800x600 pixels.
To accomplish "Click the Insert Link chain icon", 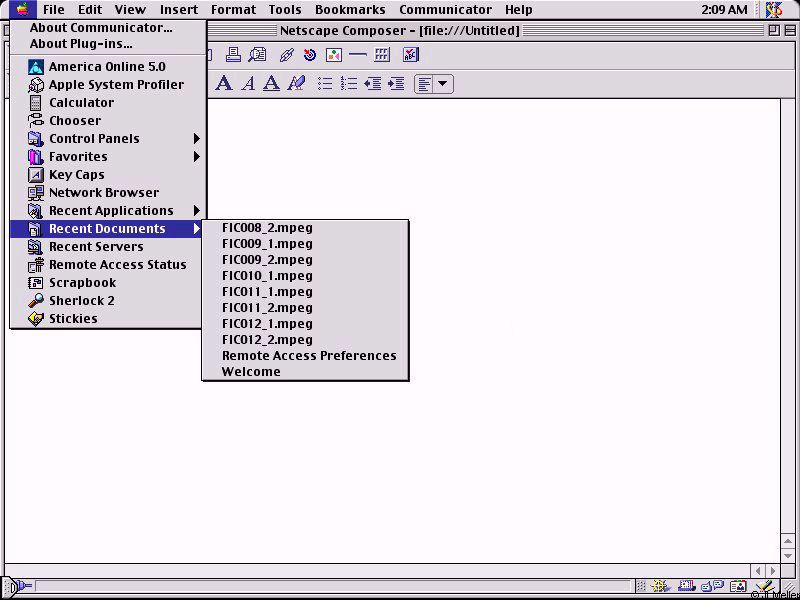I will [286, 55].
